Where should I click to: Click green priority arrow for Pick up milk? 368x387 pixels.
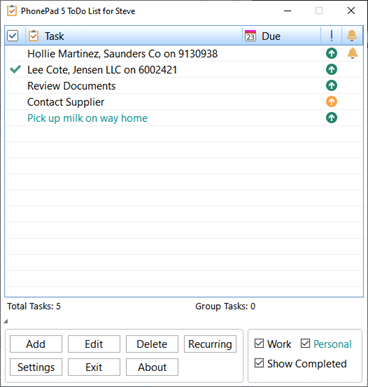click(331, 118)
